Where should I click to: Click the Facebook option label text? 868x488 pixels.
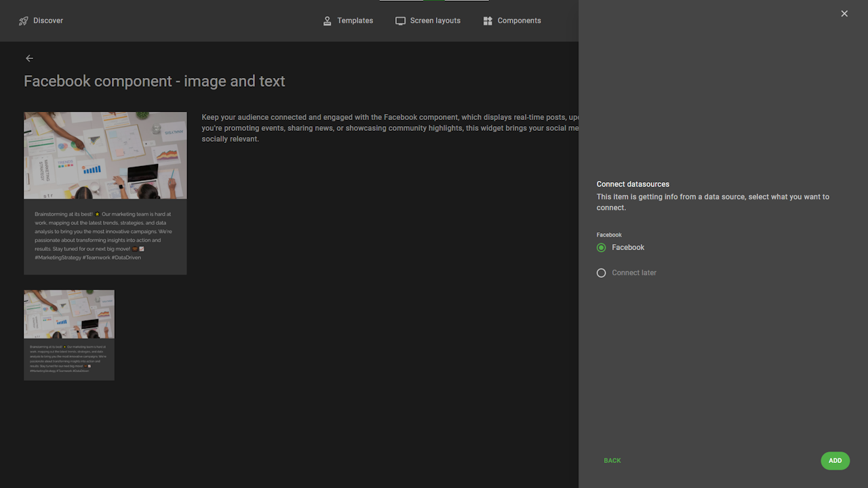[x=628, y=248]
